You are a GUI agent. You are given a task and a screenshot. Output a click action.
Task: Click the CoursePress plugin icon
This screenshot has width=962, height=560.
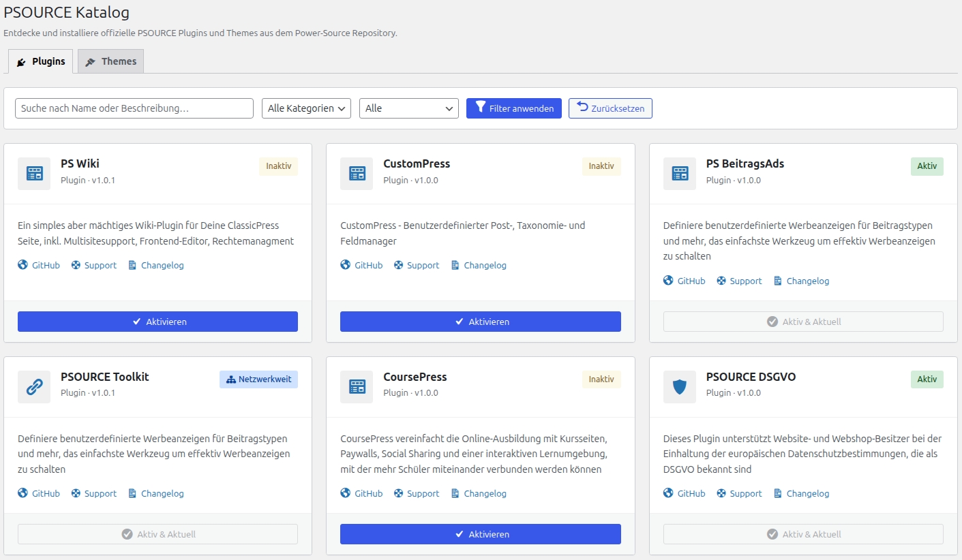coord(357,387)
